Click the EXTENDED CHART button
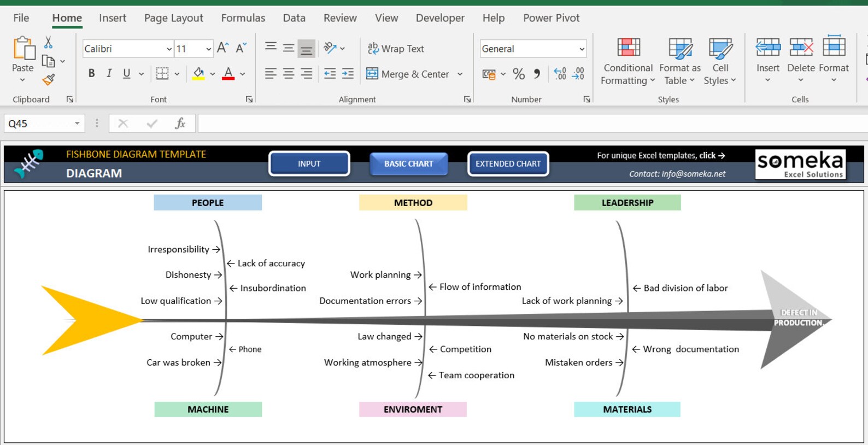 (508, 163)
